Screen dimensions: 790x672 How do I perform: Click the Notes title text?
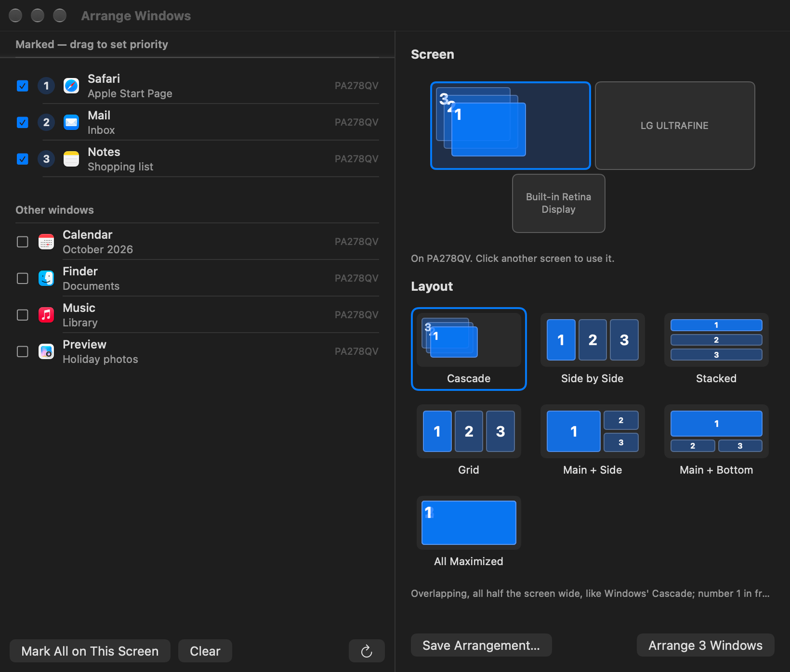104,152
